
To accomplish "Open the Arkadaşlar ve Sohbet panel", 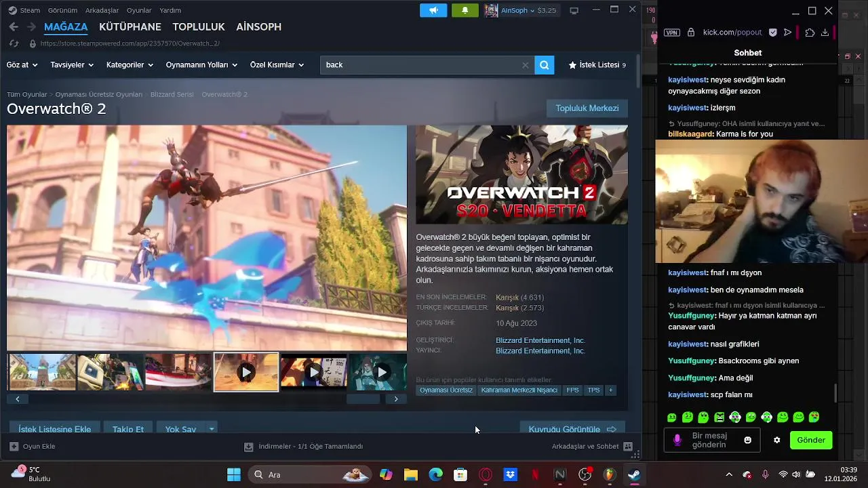I will pos(592,447).
